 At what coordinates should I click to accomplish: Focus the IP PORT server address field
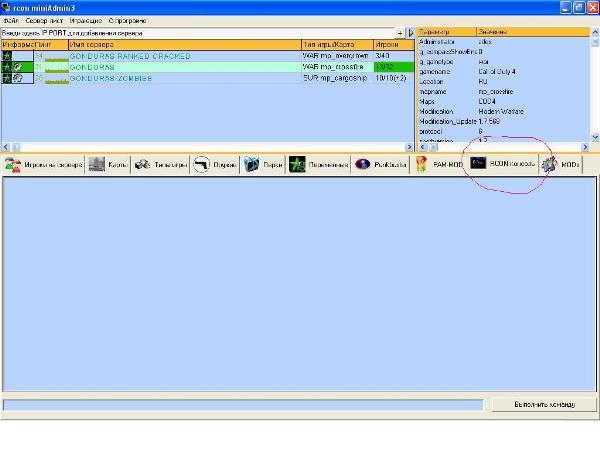pyautogui.click(x=197, y=33)
